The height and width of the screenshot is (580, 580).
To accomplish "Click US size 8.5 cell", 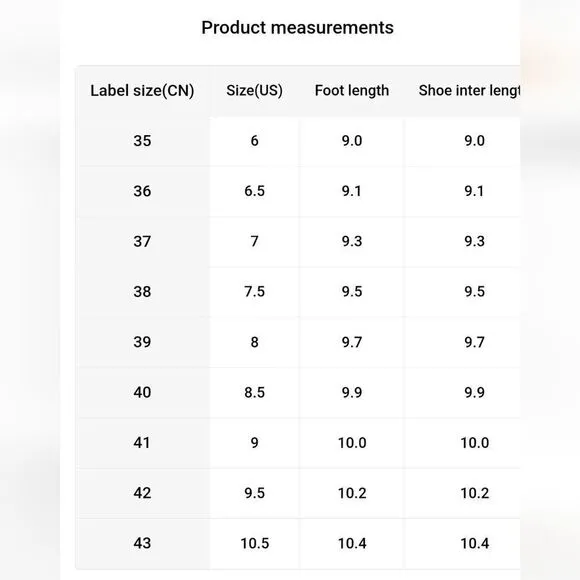I will [x=254, y=392].
